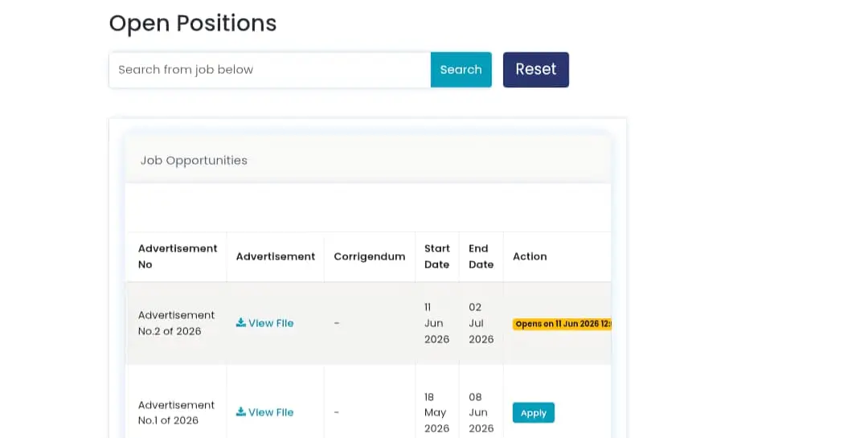Click the Opens on 11 Jun 2026 badge
868x438 pixels.
562,324
